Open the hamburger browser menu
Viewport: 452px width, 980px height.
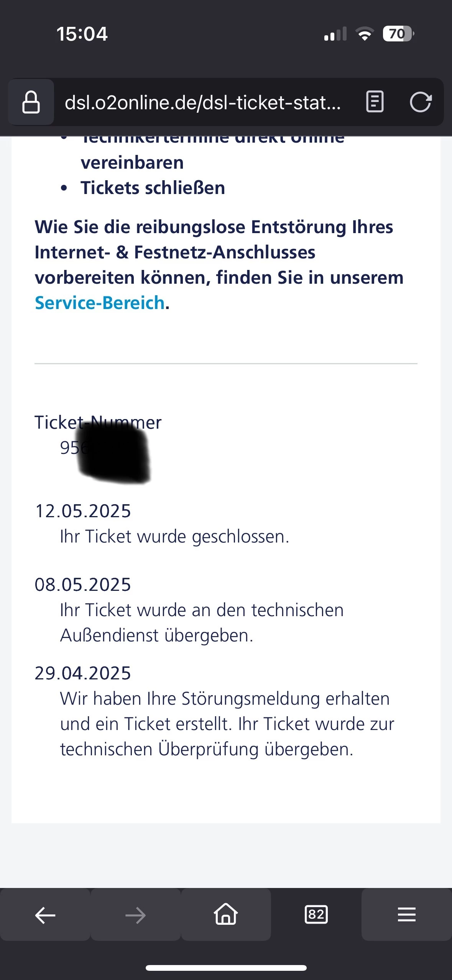[406, 915]
